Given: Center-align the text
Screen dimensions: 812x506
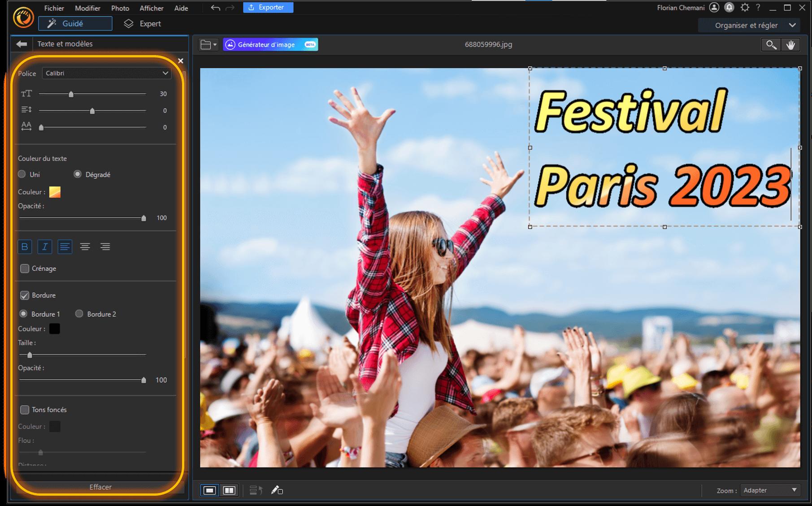Looking at the screenshot, I should click(x=85, y=247).
